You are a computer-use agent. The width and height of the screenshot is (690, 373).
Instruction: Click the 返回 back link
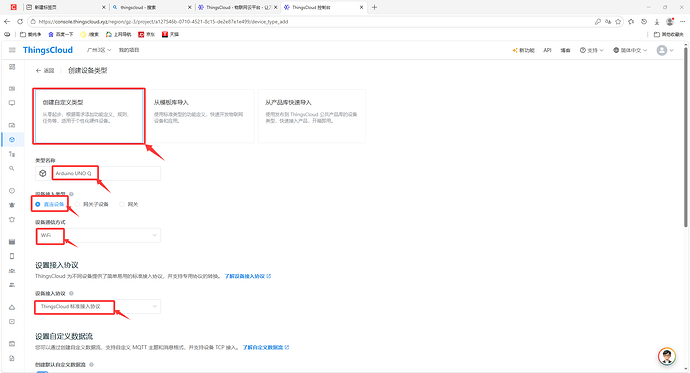[45, 70]
